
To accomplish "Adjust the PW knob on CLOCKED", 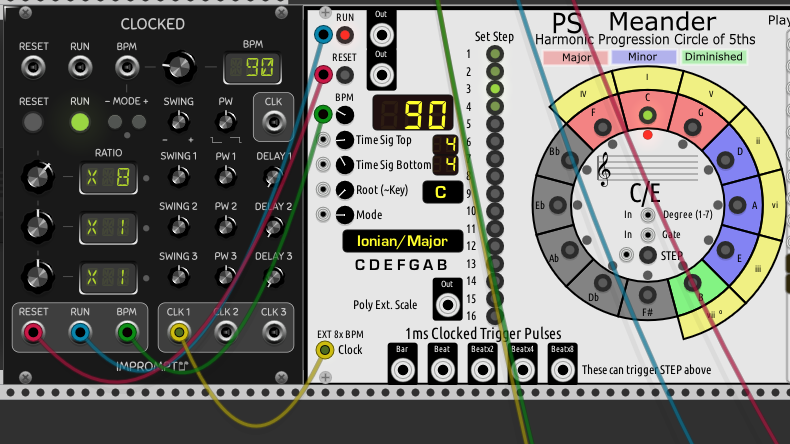I will tap(226, 121).
